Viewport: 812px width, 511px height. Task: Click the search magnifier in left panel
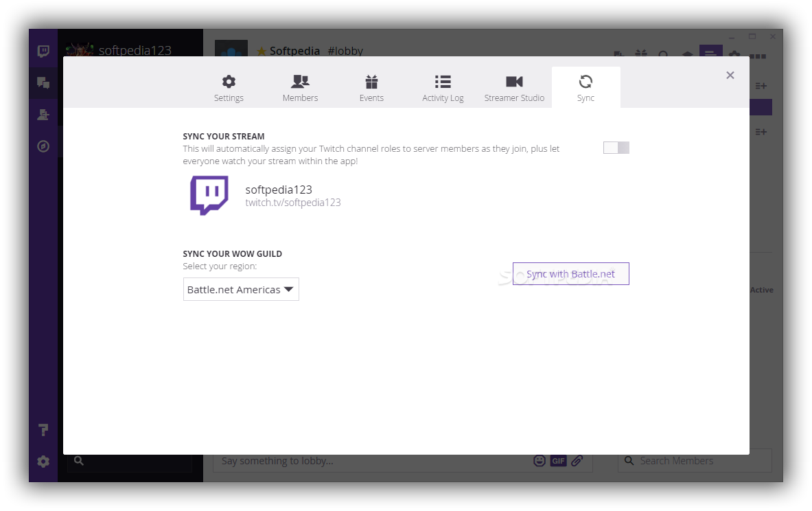(x=79, y=460)
